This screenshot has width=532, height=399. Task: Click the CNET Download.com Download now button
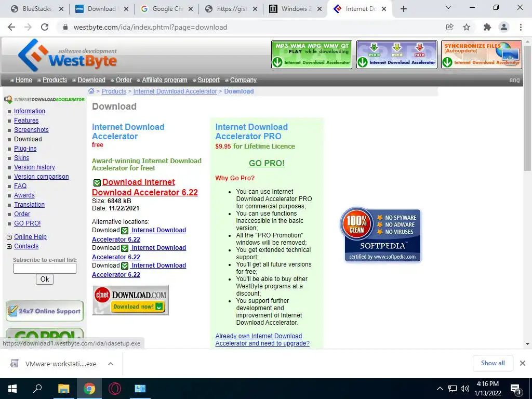(130, 300)
